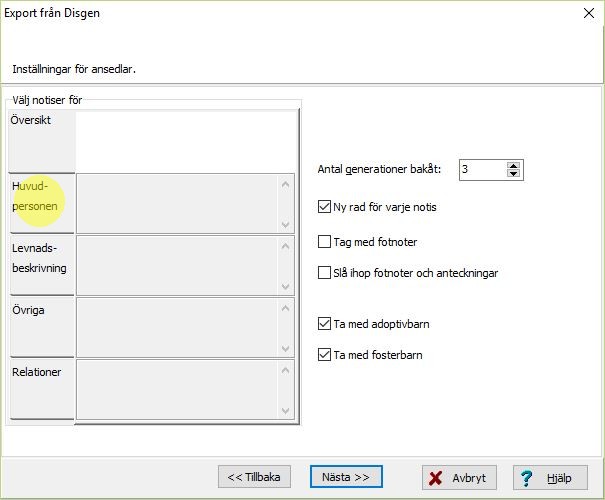Select the Översikt tab
605x500 pixels.
coord(42,142)
